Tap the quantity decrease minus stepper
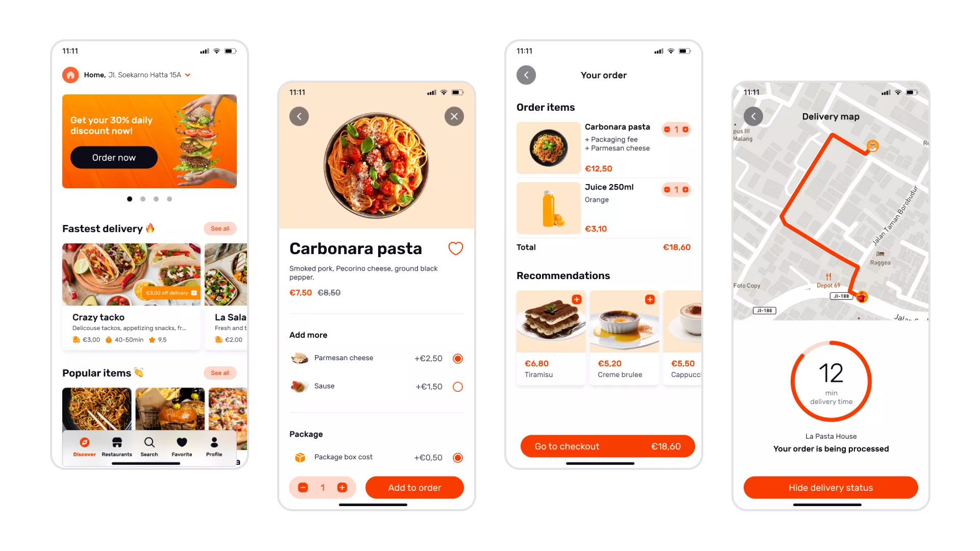The height and width of the screenshot is (551, 980). [x=302, y=488]
